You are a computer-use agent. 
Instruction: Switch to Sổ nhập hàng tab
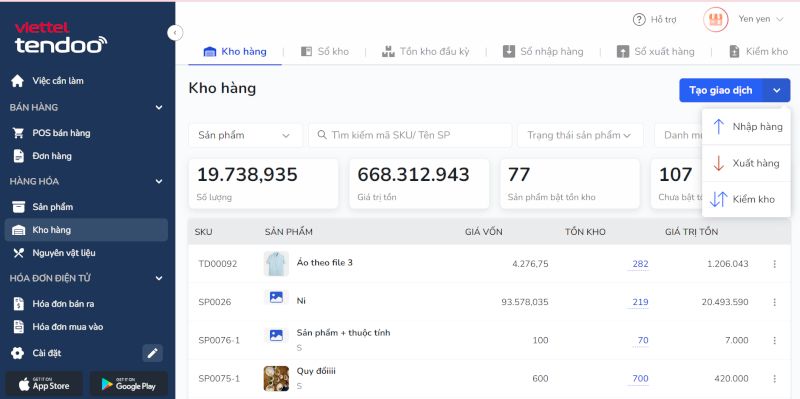coord(543,52)
